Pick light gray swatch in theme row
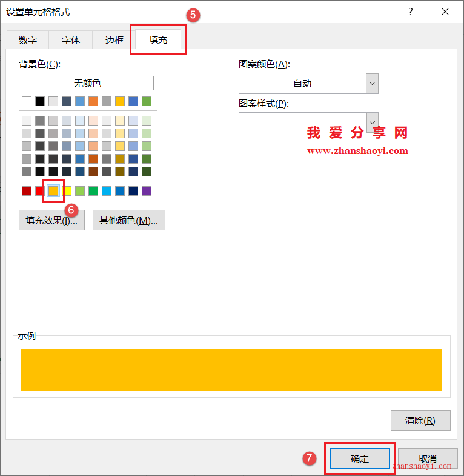Viewport: 464px width, 476px height. click(x=53, y=101)
